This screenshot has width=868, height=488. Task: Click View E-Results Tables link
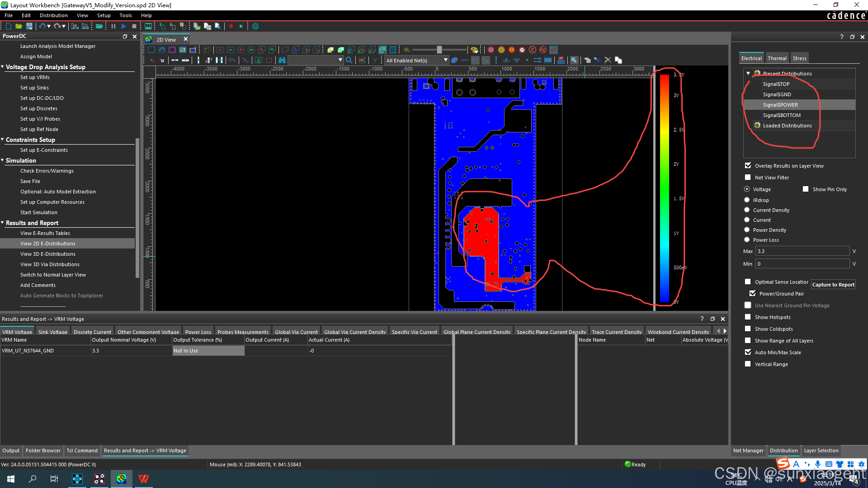[x=45, y=233]
